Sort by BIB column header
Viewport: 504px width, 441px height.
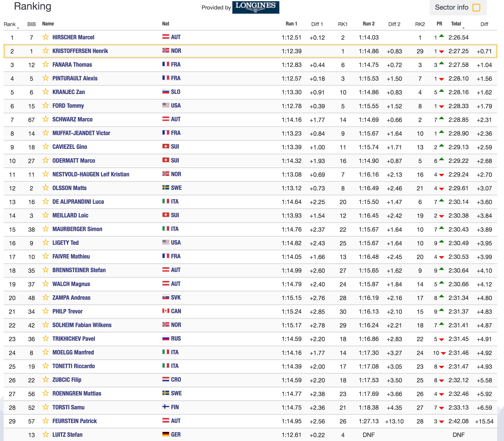(31, 24)
